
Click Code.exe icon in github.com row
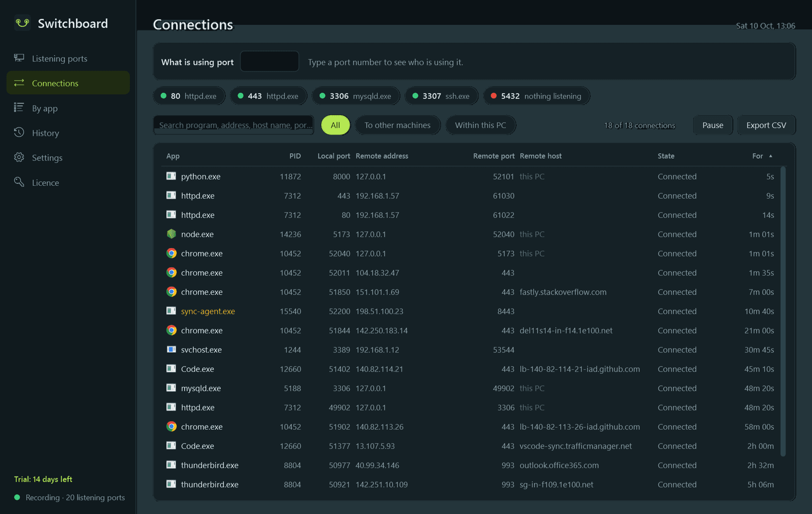171,368
